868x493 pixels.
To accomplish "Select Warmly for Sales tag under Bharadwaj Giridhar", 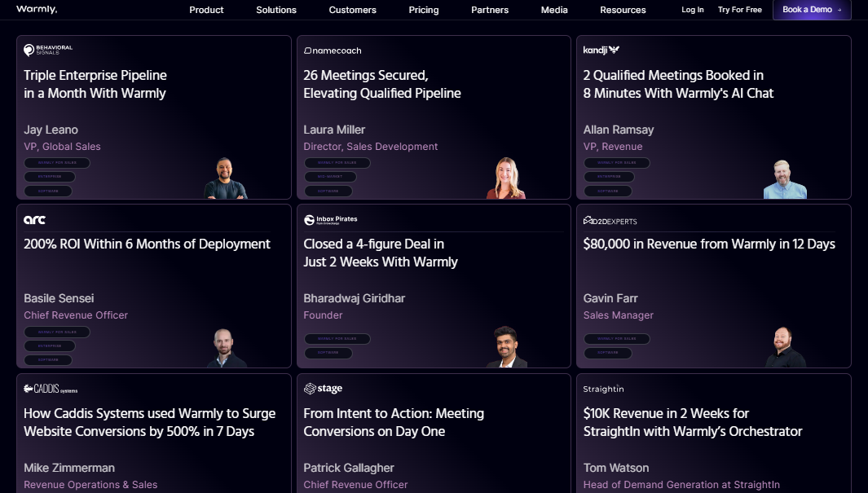I will 337,339.
